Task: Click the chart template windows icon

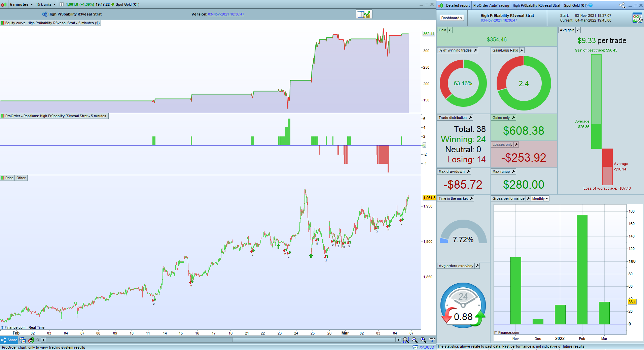Action: point(23,340)
